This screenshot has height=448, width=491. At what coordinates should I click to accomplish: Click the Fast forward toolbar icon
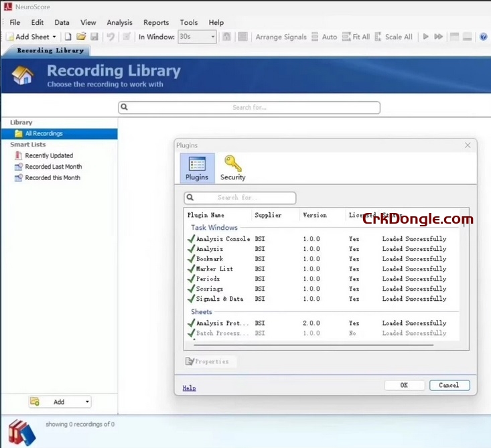(438, 37)
